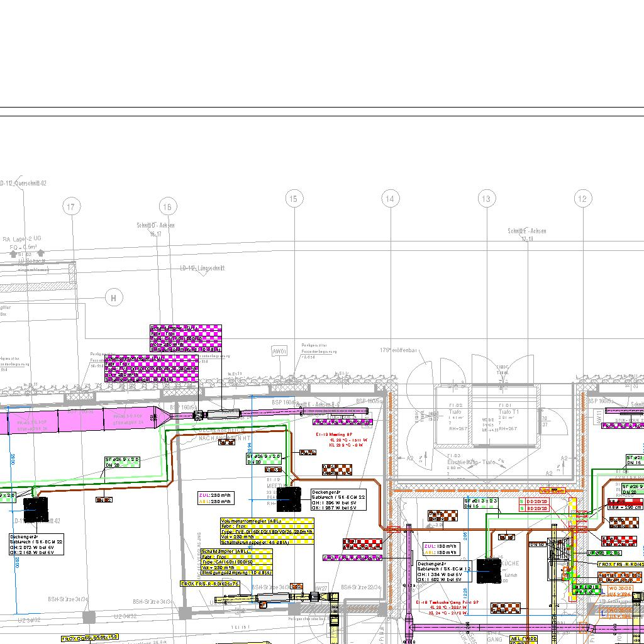Image resolution: width=644 pixels, height=644 pixels.
Task: Select the black ceiling unit in Küche
Action: coord(489,571)
